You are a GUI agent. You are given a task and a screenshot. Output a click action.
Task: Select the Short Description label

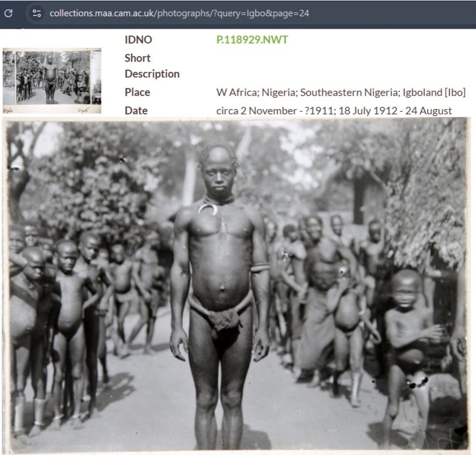click(152, 66)
